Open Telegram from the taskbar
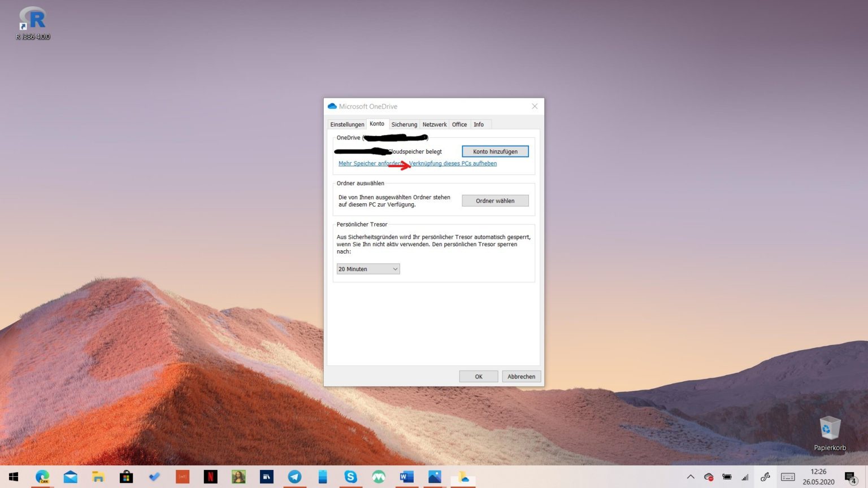The height and width of the screenshot is (488, 868). click(x=294, y=477)
